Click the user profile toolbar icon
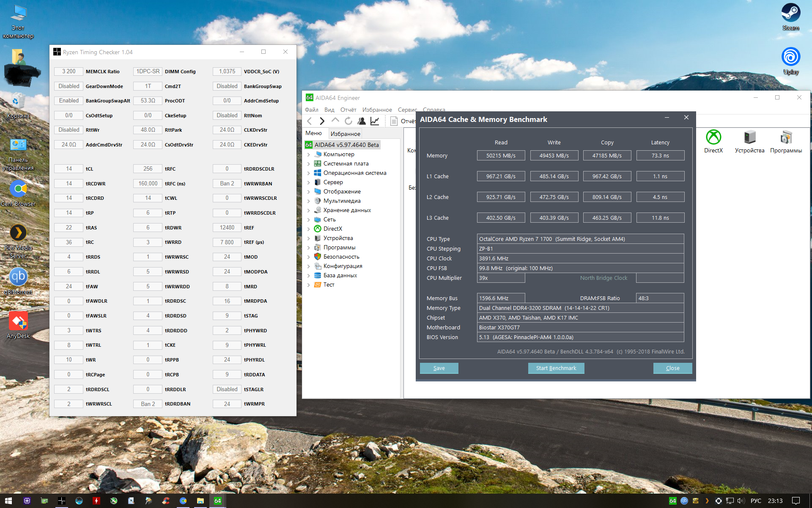This screenshot has height=508, width=812. [x=362, y=121]
